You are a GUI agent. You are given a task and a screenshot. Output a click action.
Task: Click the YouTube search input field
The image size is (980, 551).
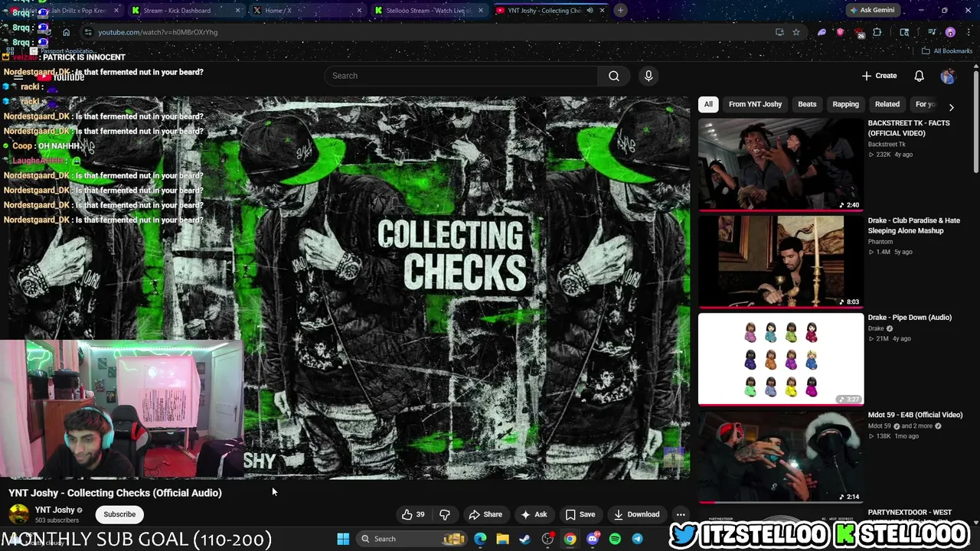[462, 76]
